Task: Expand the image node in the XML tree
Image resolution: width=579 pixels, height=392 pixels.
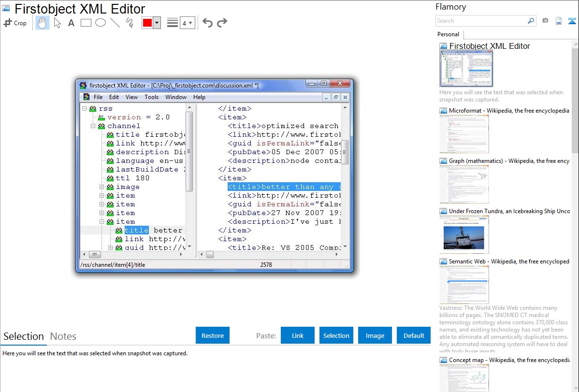Action: pos(101,187)
